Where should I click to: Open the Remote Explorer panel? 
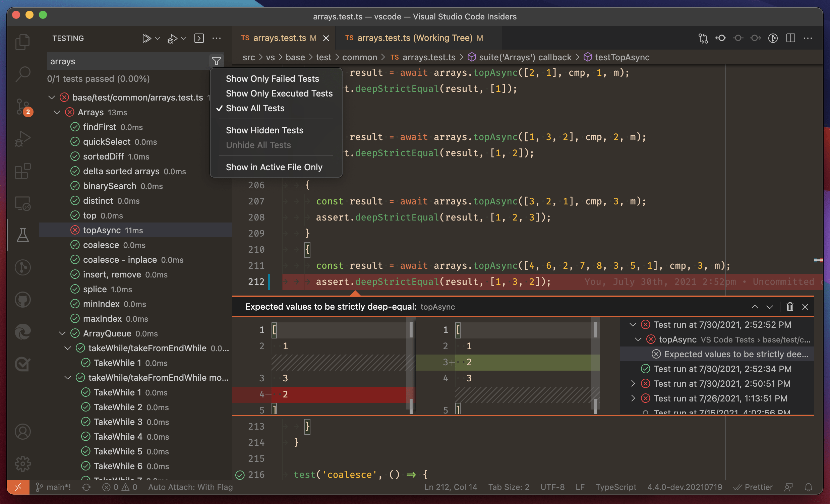tap(22, 204)
